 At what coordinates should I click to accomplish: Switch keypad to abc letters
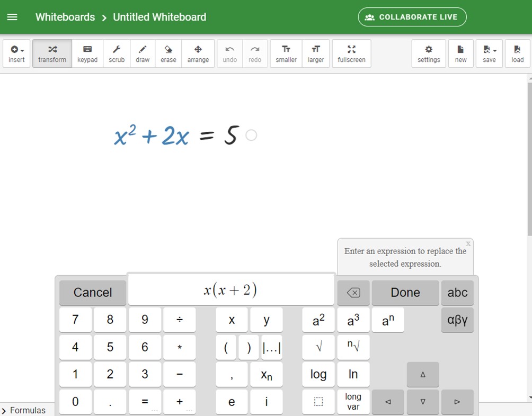tap(457, 293)
